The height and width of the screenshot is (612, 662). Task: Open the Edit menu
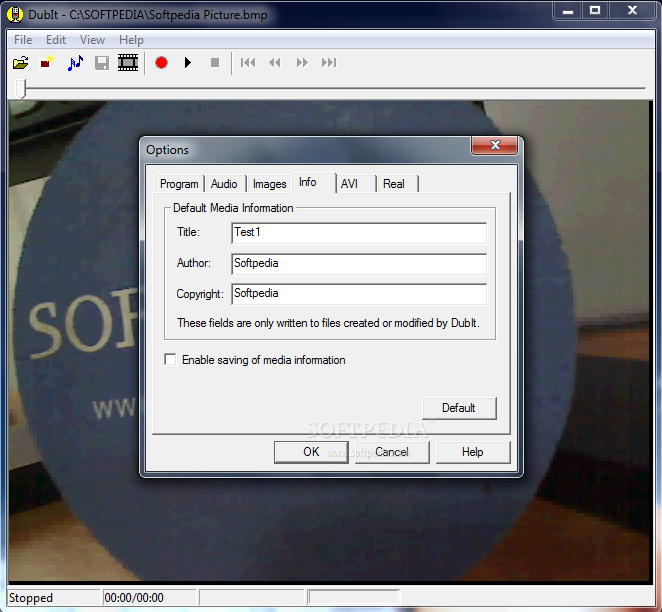pos(56,40)
